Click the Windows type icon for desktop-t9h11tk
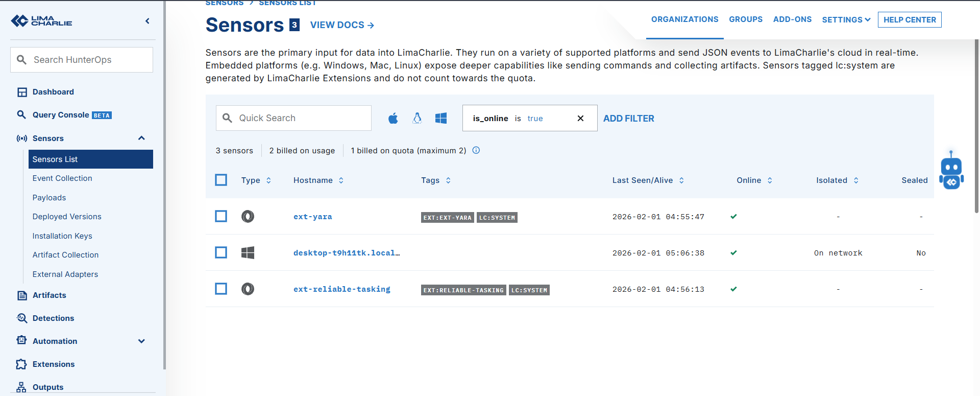This screenshot has width=980, height=396. pos(248,253)
